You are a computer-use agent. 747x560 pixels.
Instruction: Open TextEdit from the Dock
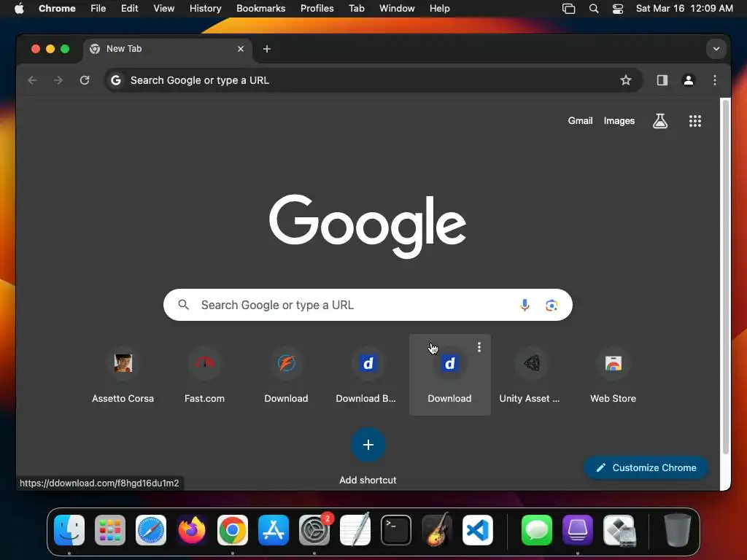pos(355,530)
